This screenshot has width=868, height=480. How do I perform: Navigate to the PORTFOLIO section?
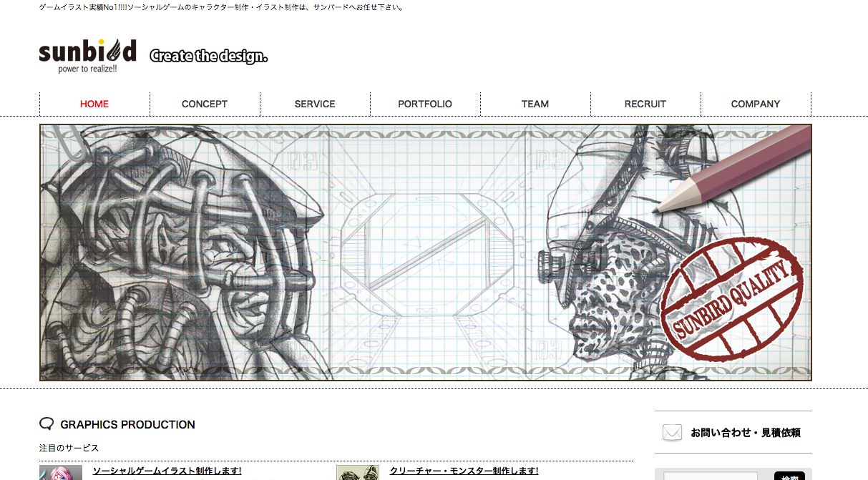425,104
